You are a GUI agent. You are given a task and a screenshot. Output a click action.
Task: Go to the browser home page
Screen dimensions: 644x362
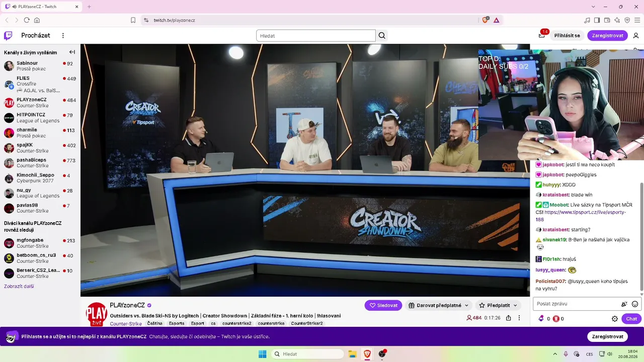[x=37, y=20]
